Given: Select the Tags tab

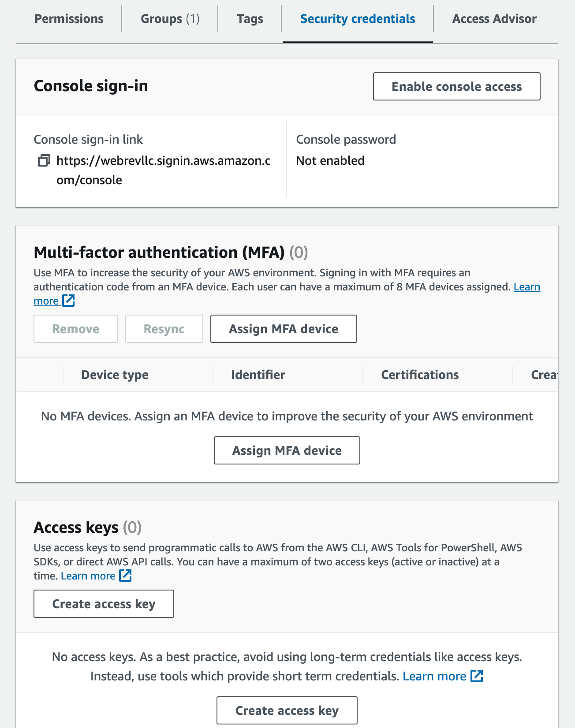Looking at the screenshot, I should pos(250,19).
